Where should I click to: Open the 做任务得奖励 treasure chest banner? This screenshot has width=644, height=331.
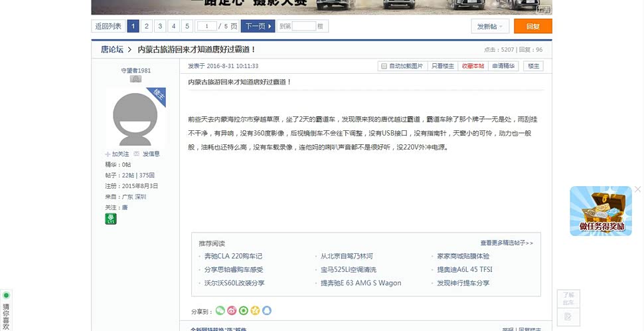(601, 211)
